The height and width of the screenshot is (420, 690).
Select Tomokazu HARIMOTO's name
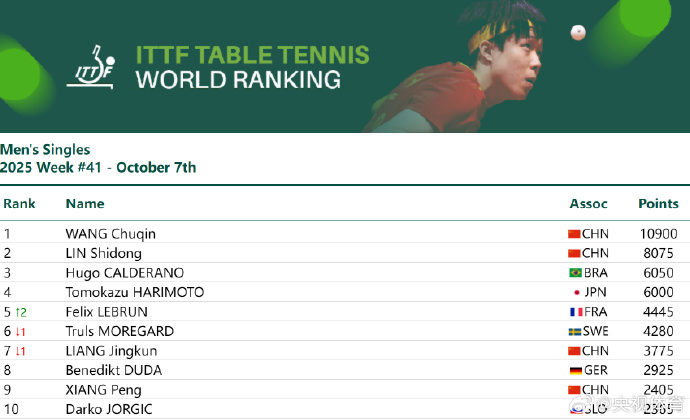tap(134, 292)
